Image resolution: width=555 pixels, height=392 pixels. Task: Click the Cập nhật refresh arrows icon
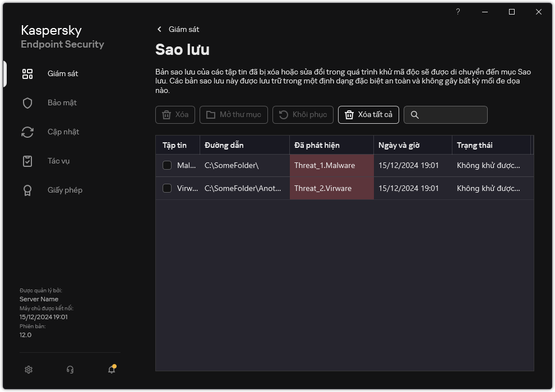tap(27, 132)
